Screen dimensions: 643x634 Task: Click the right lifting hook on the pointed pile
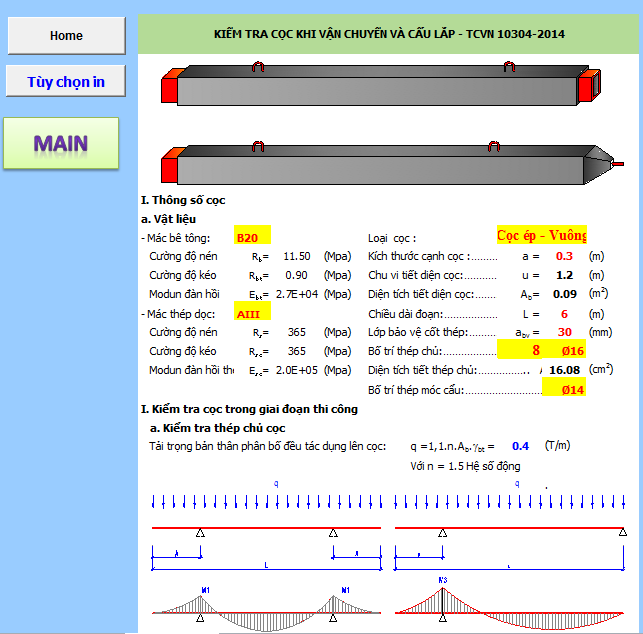click(x=494, y=146)
